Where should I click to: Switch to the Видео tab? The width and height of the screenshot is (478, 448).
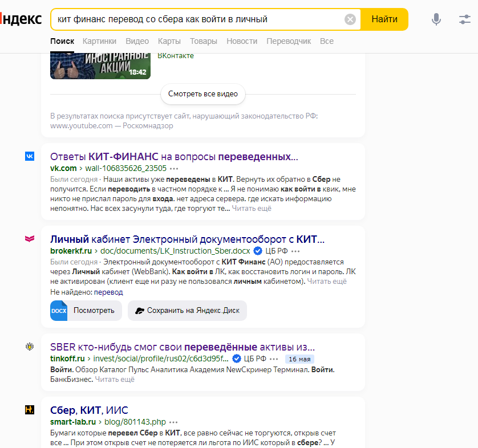(x=137, y=41)
